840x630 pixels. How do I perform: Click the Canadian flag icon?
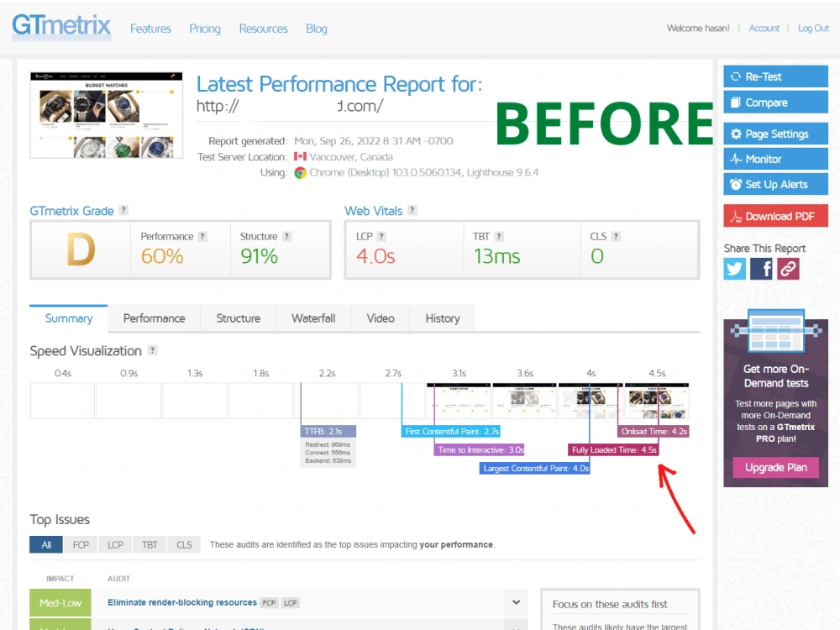[x=300, y=156]
